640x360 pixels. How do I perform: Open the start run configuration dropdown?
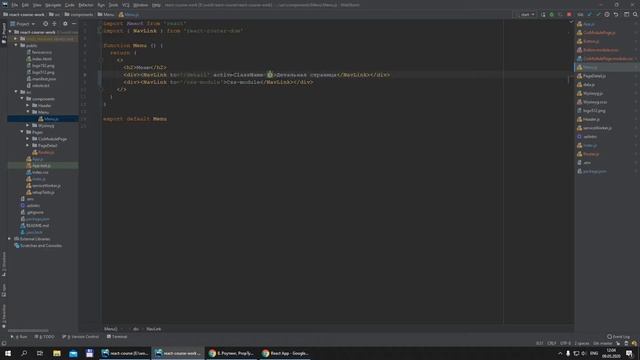527,14
